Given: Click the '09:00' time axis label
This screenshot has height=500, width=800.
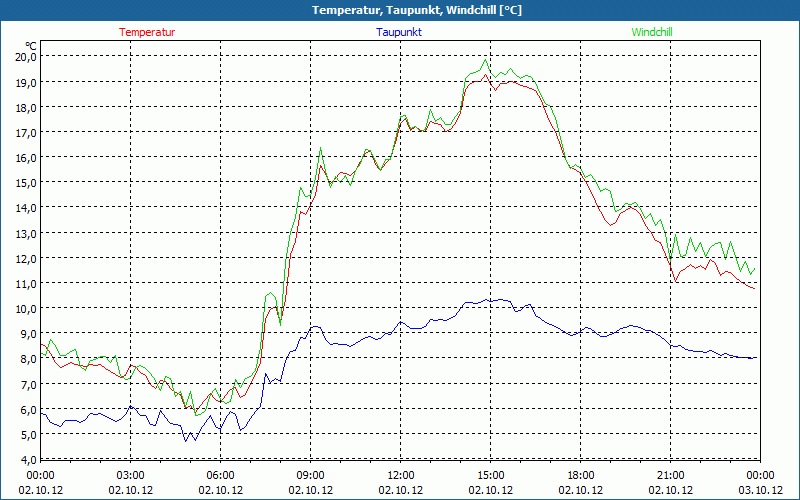Looking at the screenshot, I should tap(311, 476).
